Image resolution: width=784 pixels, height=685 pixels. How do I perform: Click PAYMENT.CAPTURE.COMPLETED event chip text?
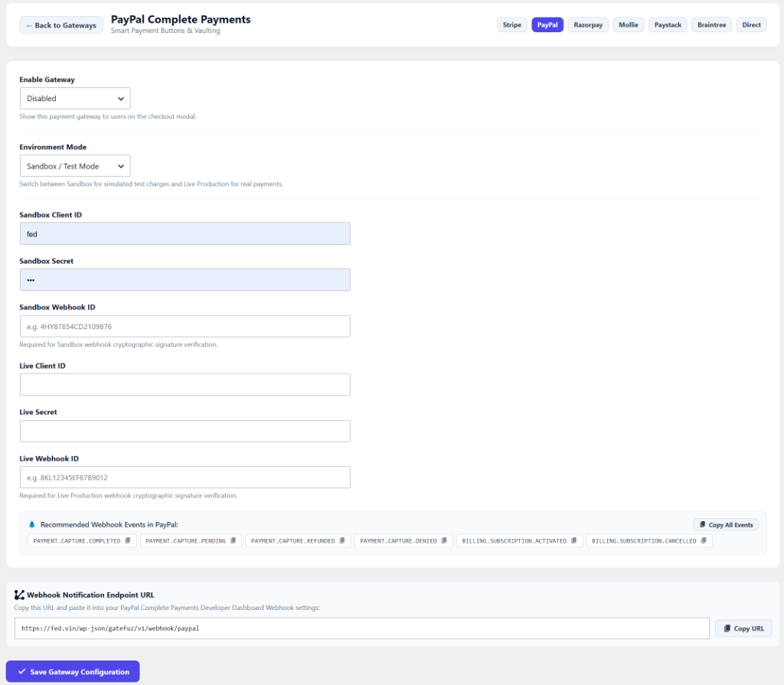point(77,541)
